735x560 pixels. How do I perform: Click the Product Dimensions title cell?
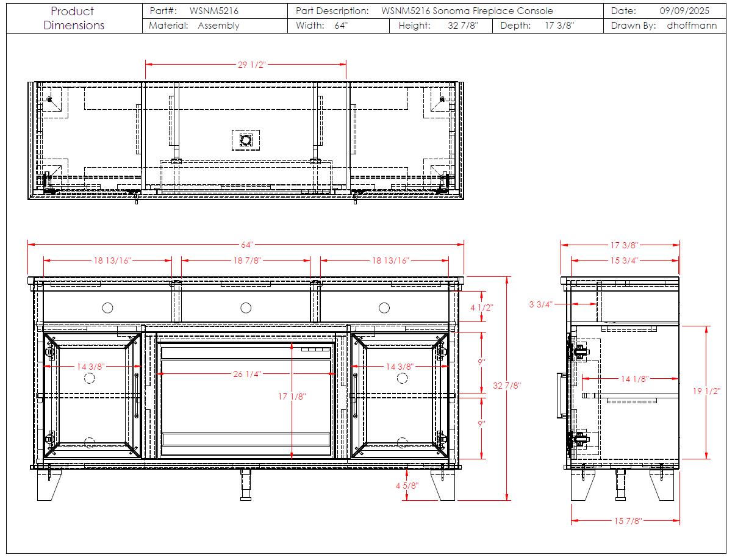click(73, 18)
